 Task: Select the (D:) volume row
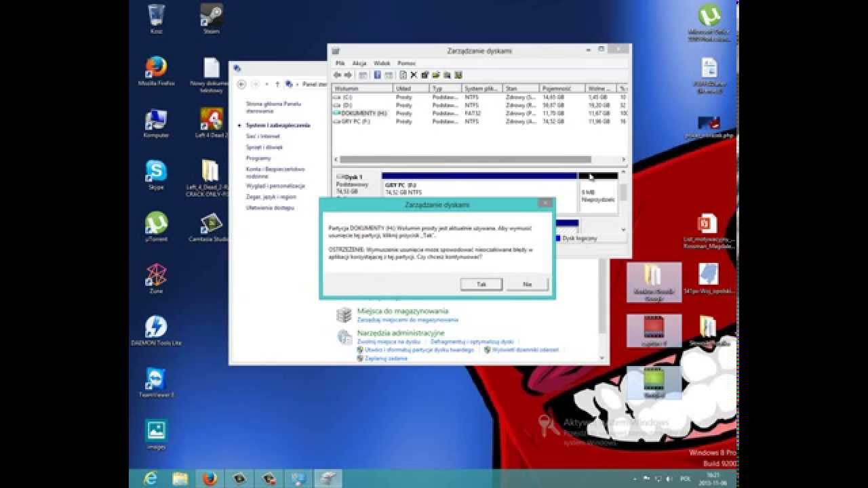tap(479, 106)
